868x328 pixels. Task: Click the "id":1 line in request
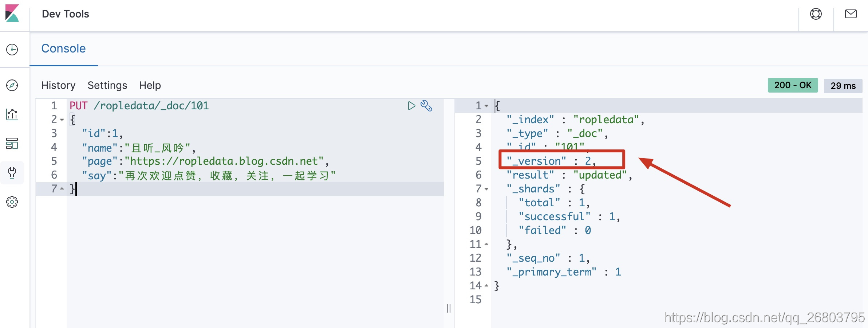tap(103, 133)
